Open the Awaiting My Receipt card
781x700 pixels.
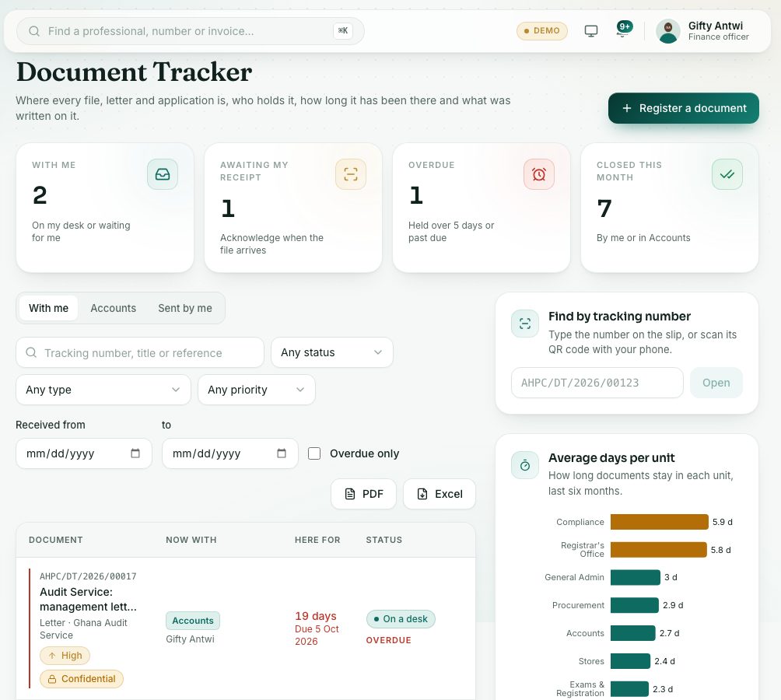(x=293, y=208)
